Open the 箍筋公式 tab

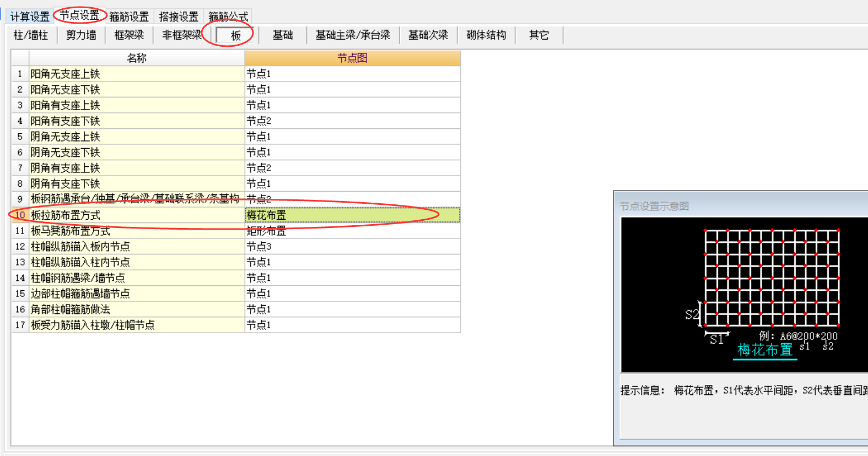(228, 17)
